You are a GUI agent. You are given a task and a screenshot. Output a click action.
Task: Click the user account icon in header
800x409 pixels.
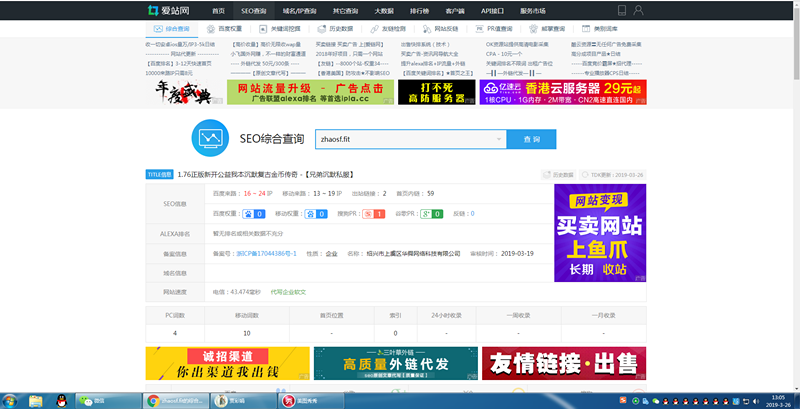[637, 9]
